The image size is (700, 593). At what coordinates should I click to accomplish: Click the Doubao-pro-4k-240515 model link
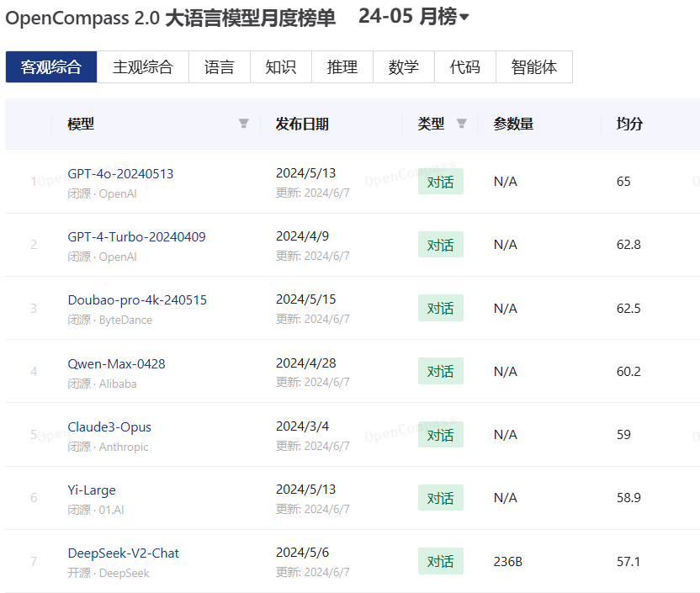pyautogui.click(x=137, y=300)
